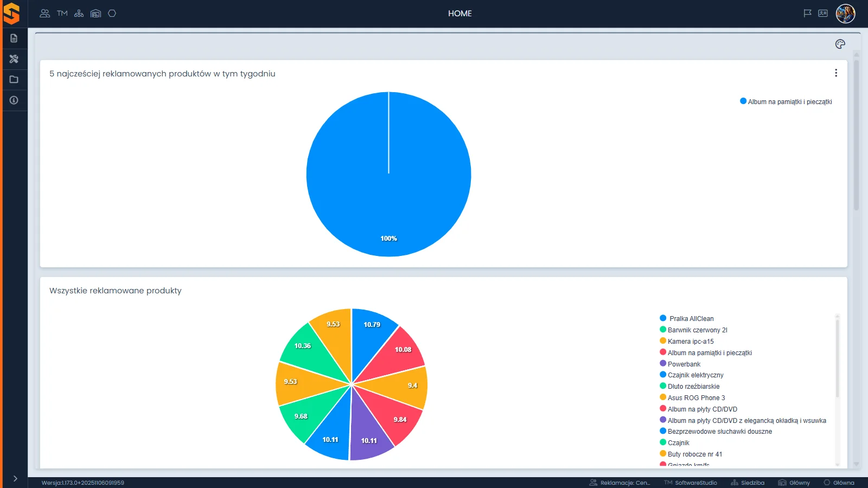The image size is (868, 488).
Task: Click the main page vertical scrollbar
Action: (856, 136)
